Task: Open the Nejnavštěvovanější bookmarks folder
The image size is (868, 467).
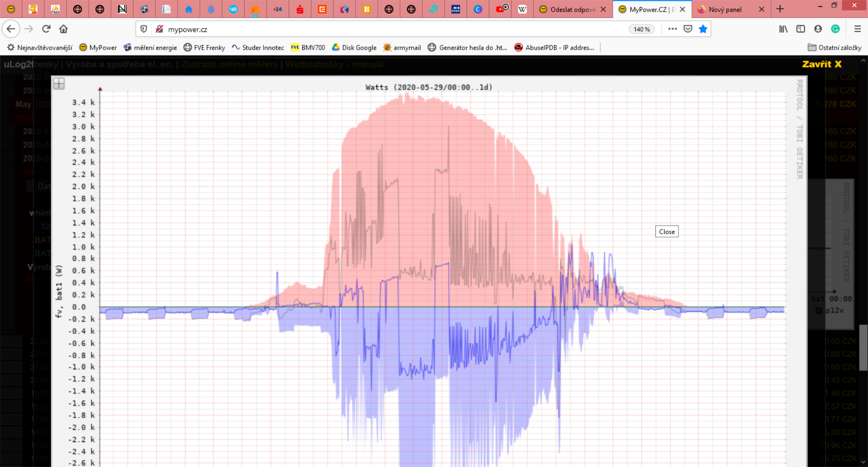Action: [40, 47]
